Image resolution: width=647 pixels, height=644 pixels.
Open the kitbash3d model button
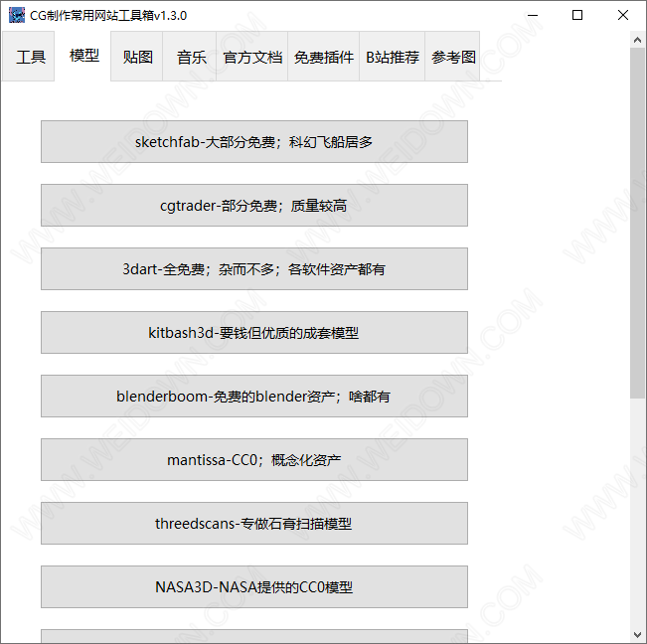(x=253, y=333)
